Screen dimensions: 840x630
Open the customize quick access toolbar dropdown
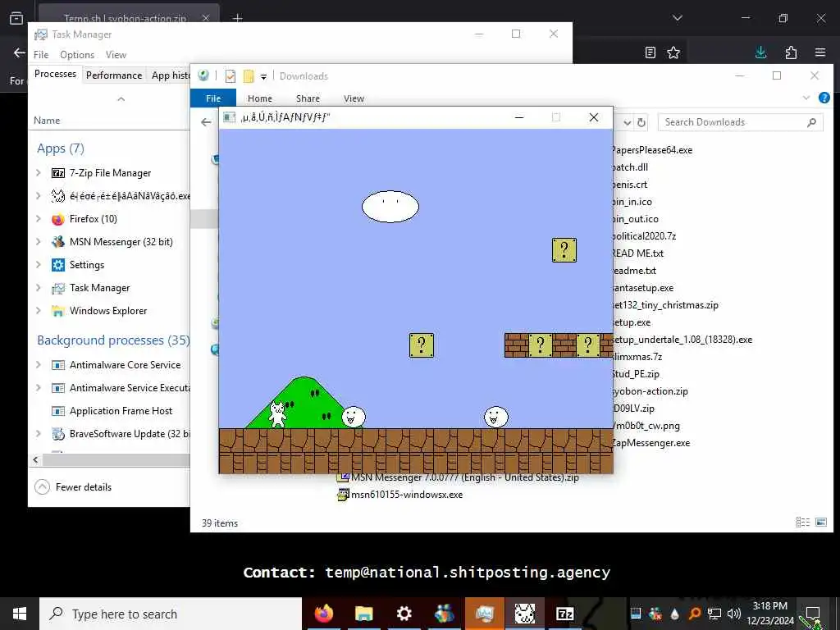pyautogui.click(x=263, y=76)
